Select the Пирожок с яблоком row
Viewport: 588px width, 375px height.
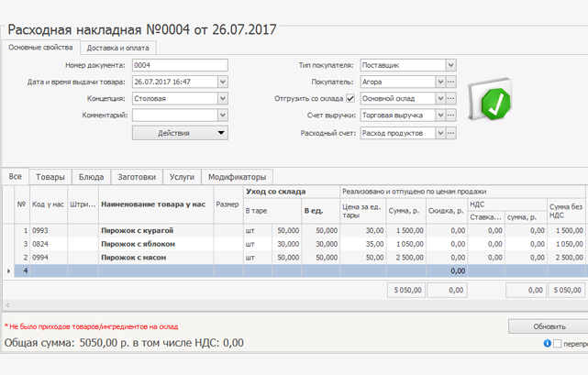pyautogui.click(x=294, y=244)
